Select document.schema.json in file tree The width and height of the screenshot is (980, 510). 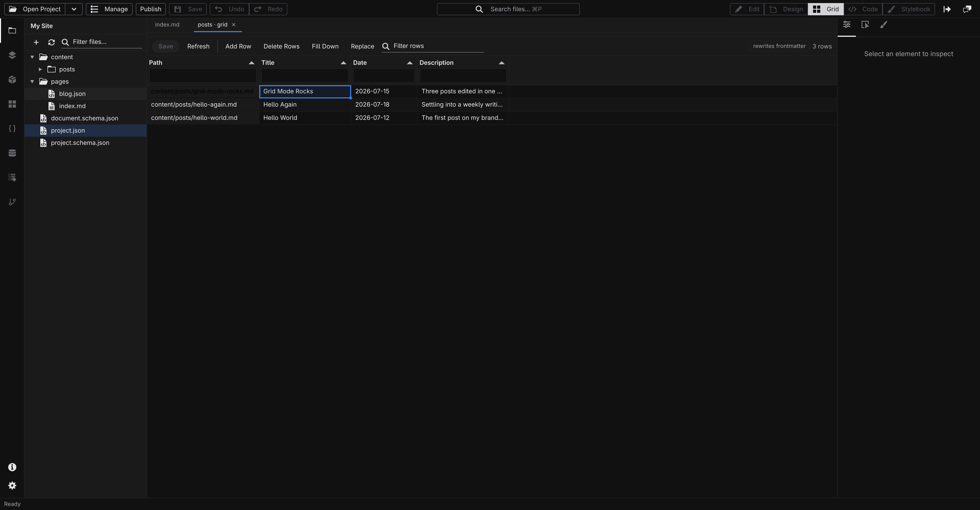point(85,118)
